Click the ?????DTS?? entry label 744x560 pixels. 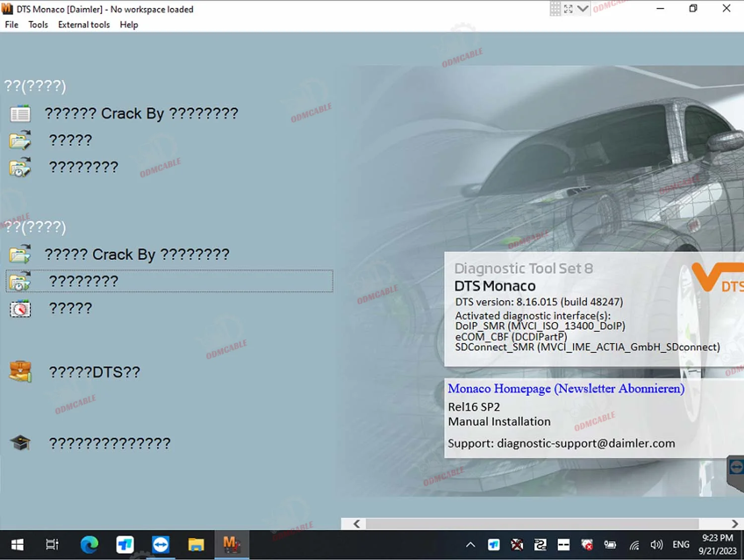pyautogui.click(x=94, y=372)
